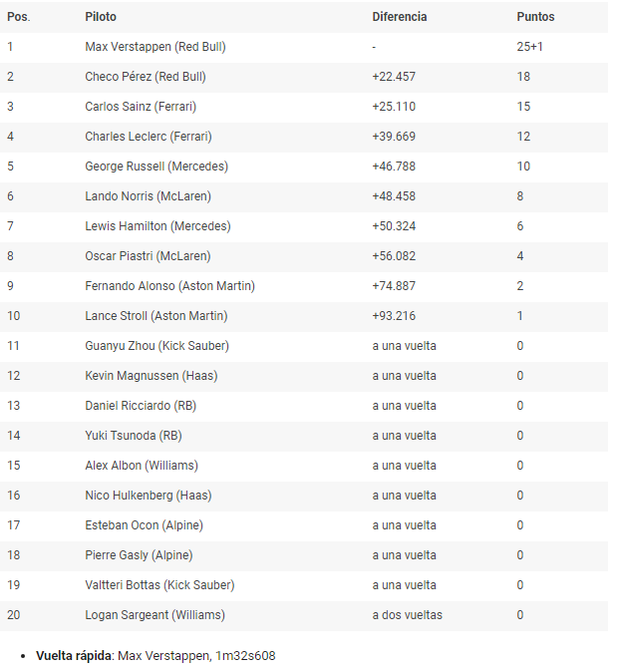This screenshot has width=619, height=672.
Task: Select Max Verstappen (Red Bull) row
Action: (304, 47)
